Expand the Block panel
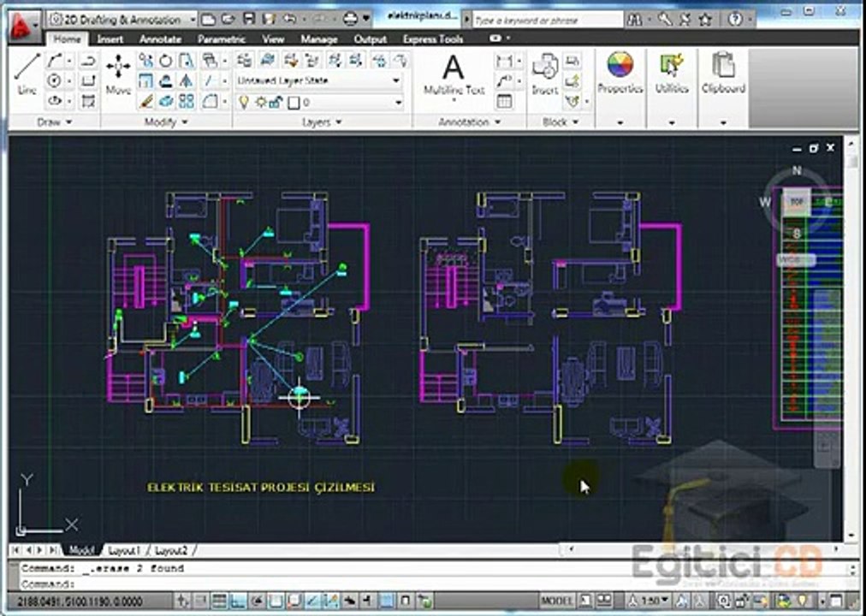 (x=561, y=122)
